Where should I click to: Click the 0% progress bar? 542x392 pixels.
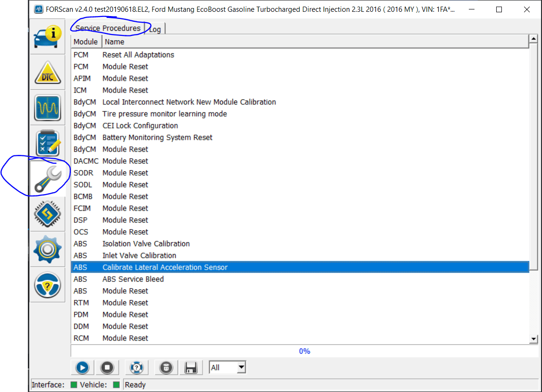coord(304,351)
